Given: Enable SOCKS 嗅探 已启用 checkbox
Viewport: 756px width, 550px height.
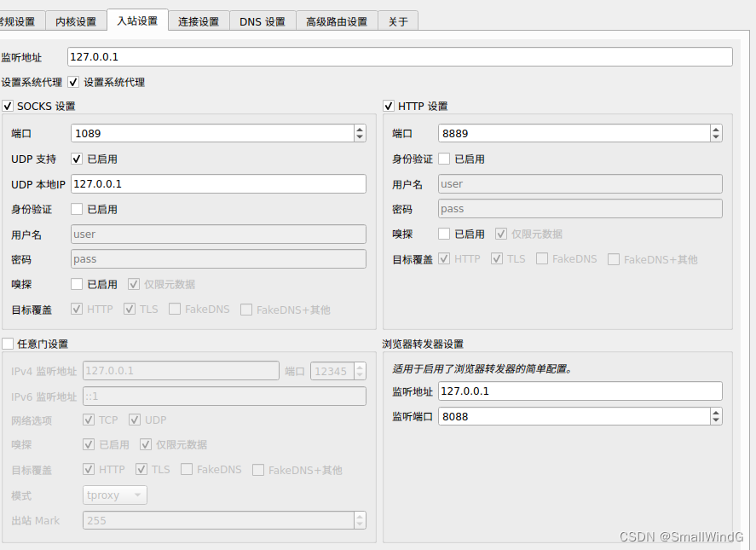Looking at the screenshot, I should (77, 284).
